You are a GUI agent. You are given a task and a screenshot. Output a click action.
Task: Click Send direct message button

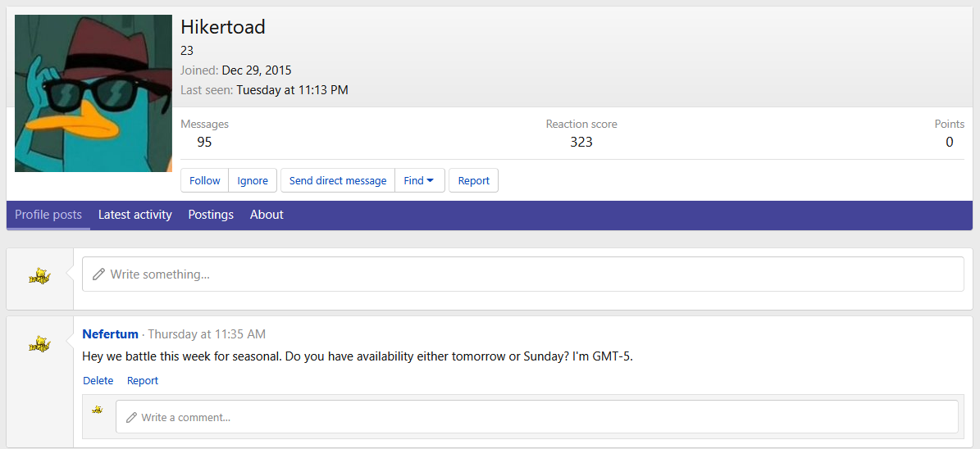pos(338,181)
